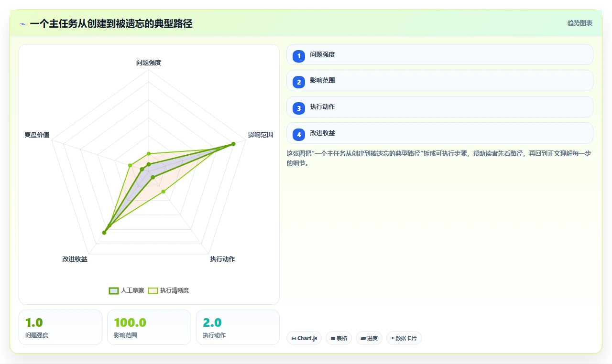Click the blue number 2 badge

[x=299, y=82]
